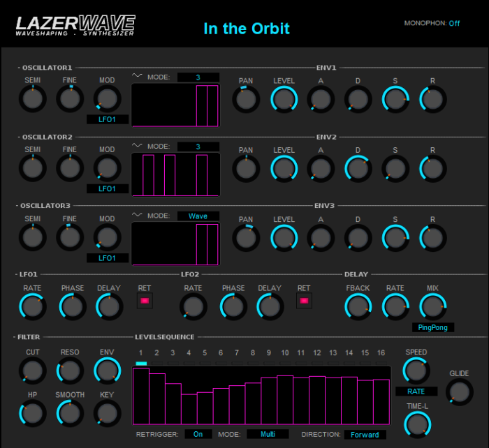
Task: Click LFO2 RATE knob
Action: pos(194,306)
